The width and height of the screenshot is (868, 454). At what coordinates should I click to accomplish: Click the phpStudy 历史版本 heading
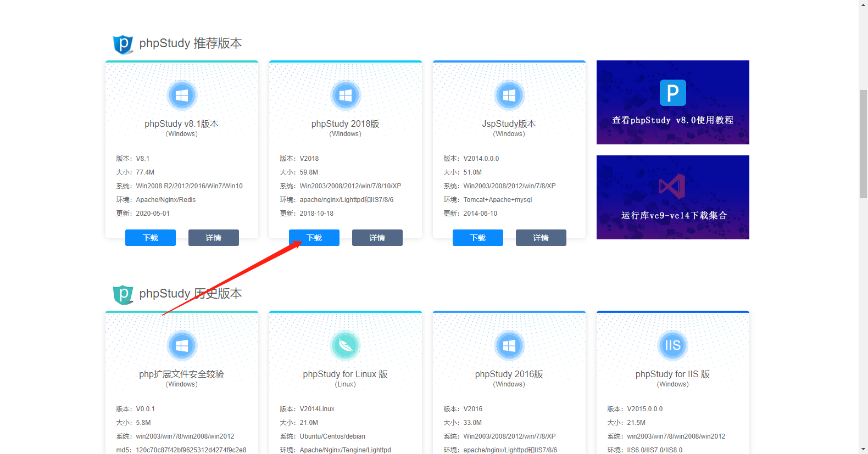tap(191, 294)
